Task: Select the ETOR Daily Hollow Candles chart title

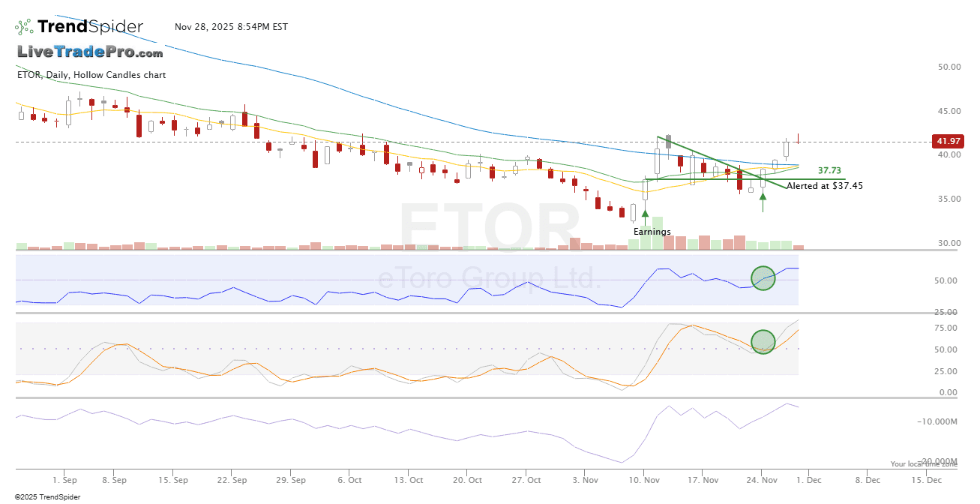Action: 91,75
